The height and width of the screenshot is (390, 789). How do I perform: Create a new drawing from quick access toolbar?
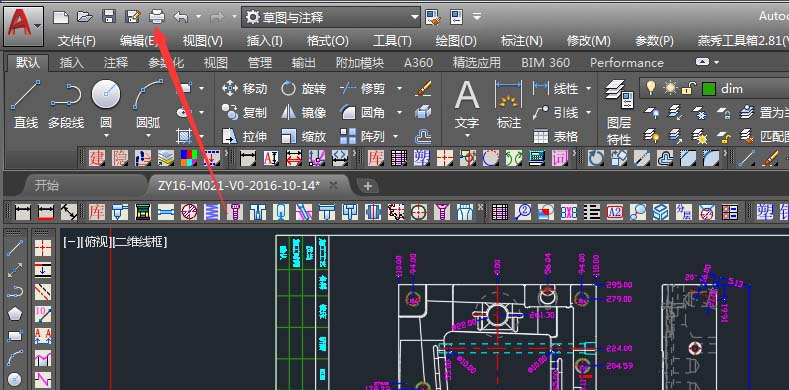[x=61, y=17]
